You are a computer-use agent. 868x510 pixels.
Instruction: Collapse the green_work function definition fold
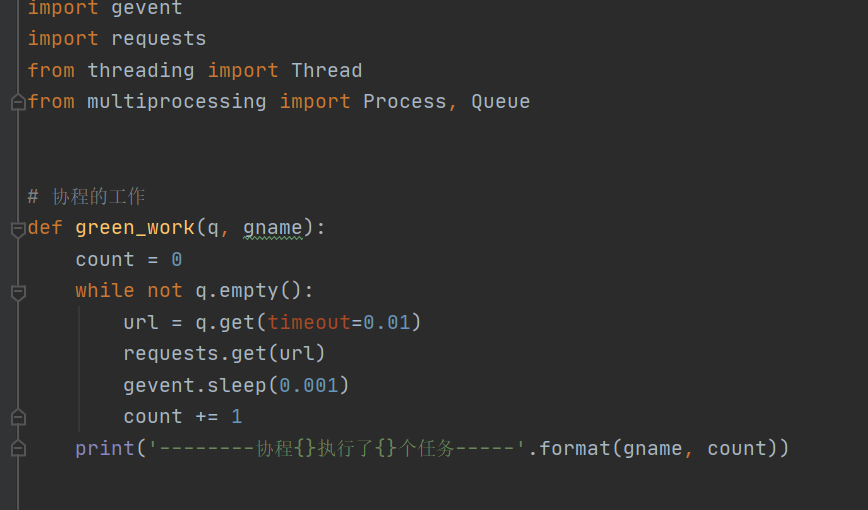17,229
